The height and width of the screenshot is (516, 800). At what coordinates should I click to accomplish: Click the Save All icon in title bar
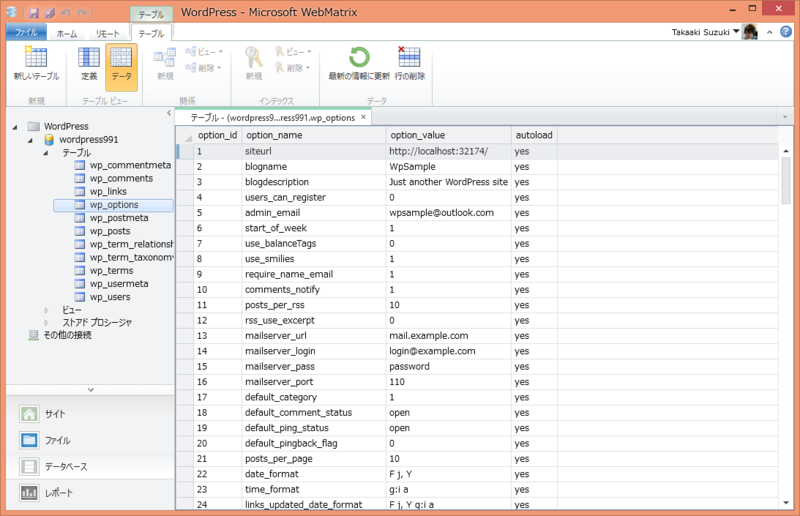point(49,12)
